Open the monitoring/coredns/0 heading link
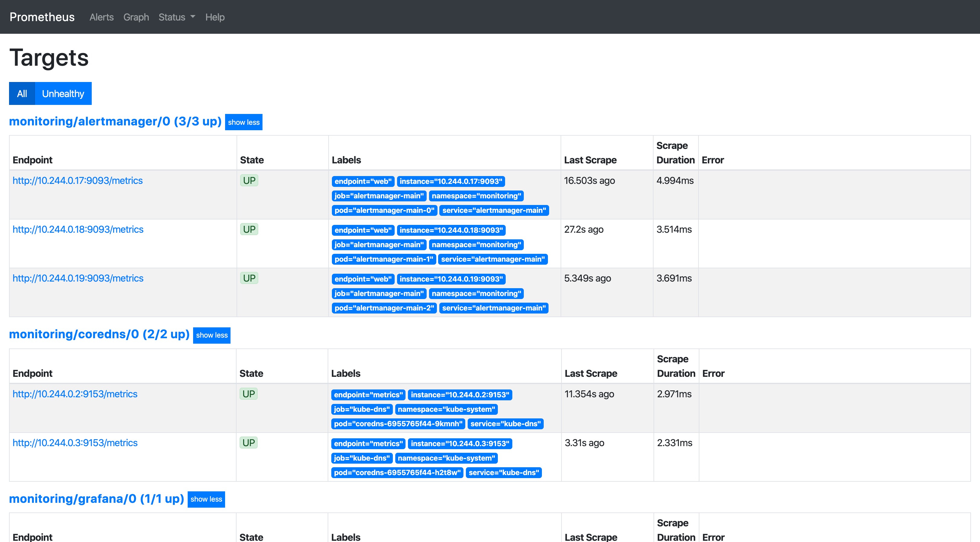Image resolution: width=980 pixels, height=542 pixels. click(x=99, y=334)
